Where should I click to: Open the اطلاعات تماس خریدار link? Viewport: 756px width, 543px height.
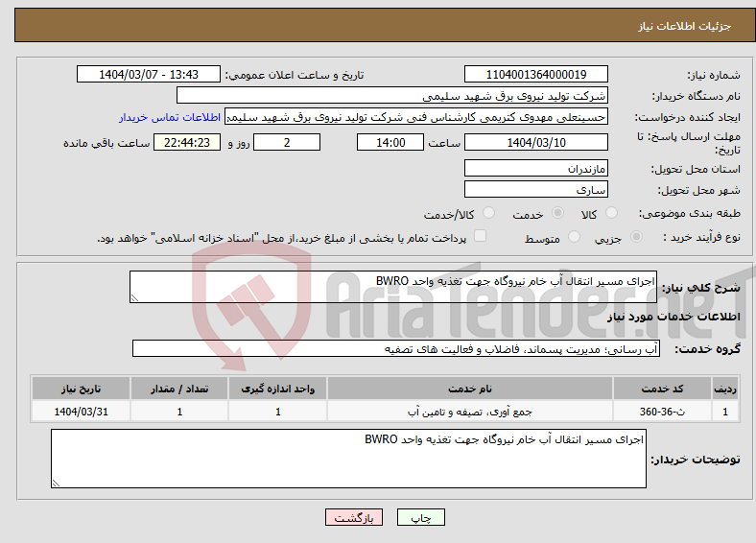170,117
